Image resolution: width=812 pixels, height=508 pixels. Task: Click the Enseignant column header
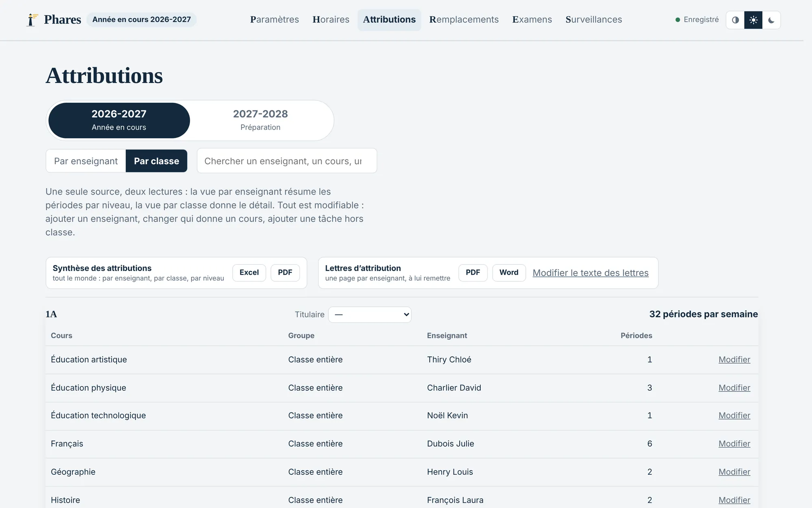coord(447,336)
